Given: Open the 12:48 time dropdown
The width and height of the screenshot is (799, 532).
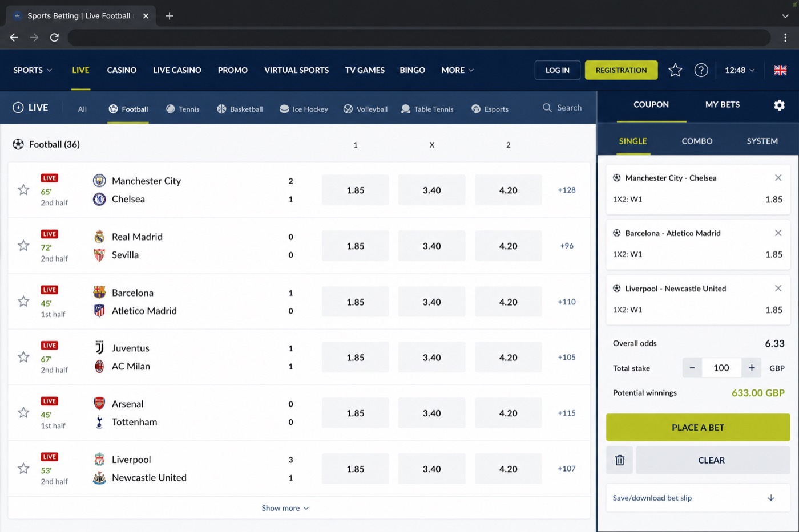Looking at the screenshot, I should coord(740,70).
